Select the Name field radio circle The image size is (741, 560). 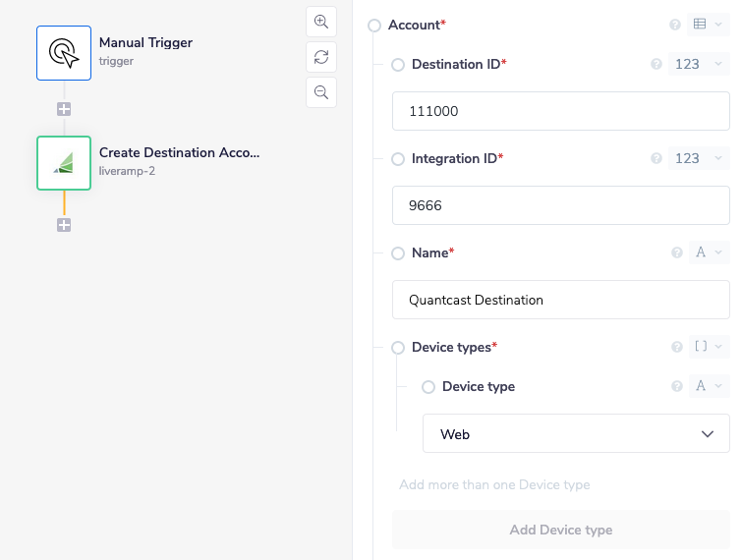(398, 253)
